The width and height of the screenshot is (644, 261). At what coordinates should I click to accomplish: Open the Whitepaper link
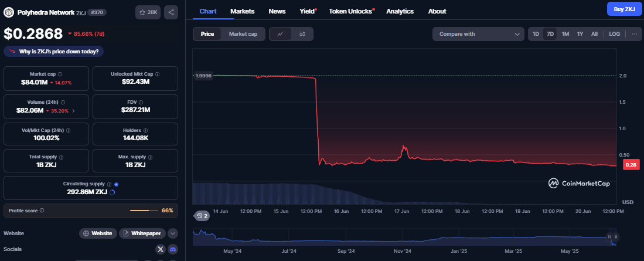[142, 233]
